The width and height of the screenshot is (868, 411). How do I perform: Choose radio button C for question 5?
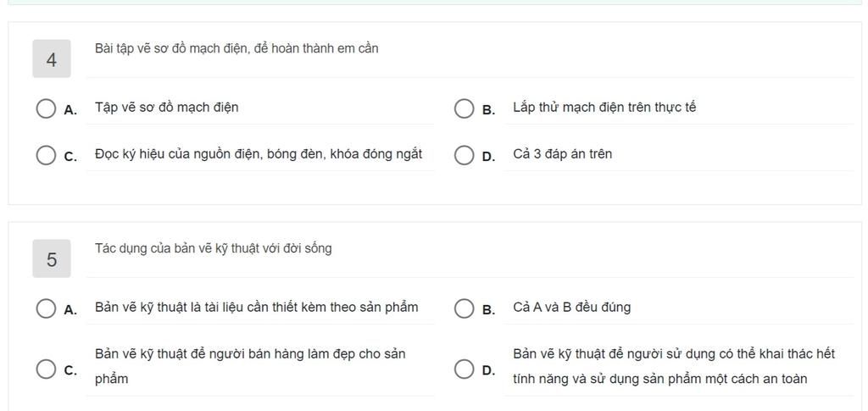point(46,369)
